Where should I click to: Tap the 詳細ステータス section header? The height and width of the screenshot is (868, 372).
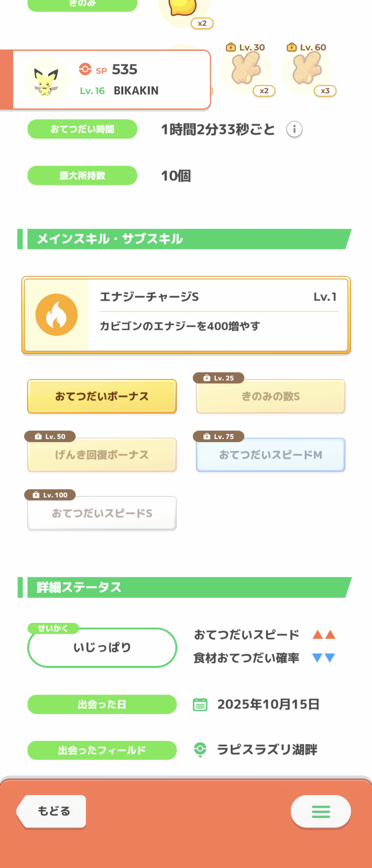tap(186, 587)
